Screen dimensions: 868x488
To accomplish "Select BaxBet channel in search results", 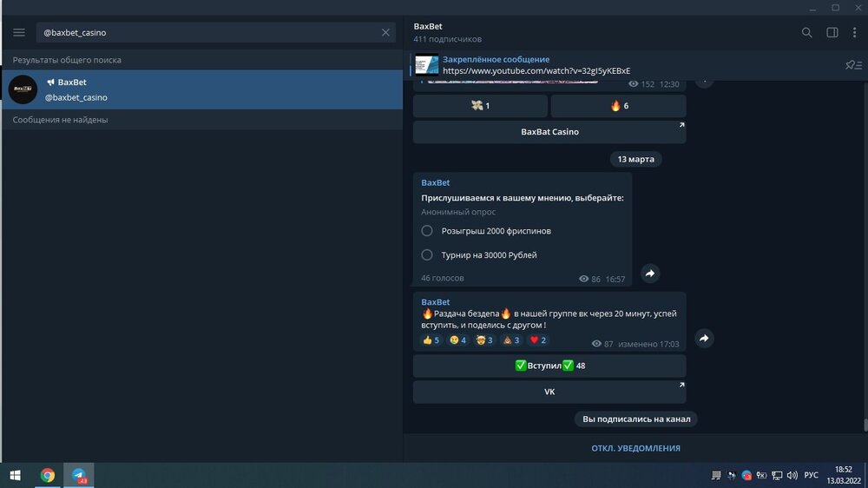I will [201, 89].
